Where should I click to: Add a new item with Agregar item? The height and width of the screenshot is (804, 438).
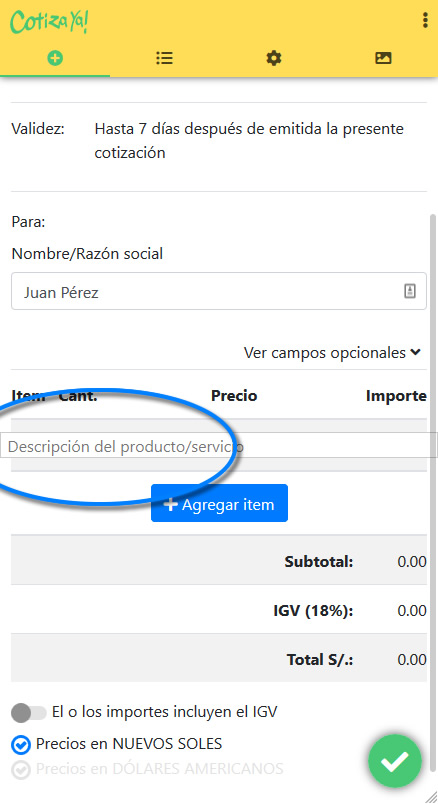point(219,503)
